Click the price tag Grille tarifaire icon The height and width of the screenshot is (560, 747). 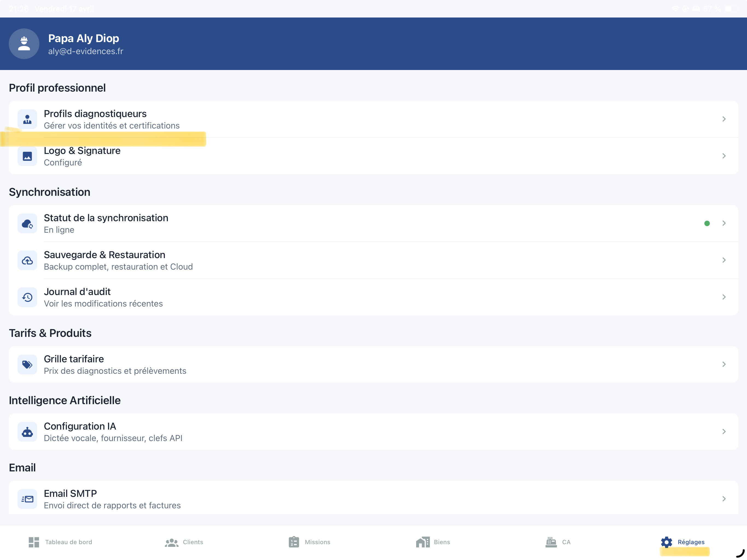coord(27,364)
